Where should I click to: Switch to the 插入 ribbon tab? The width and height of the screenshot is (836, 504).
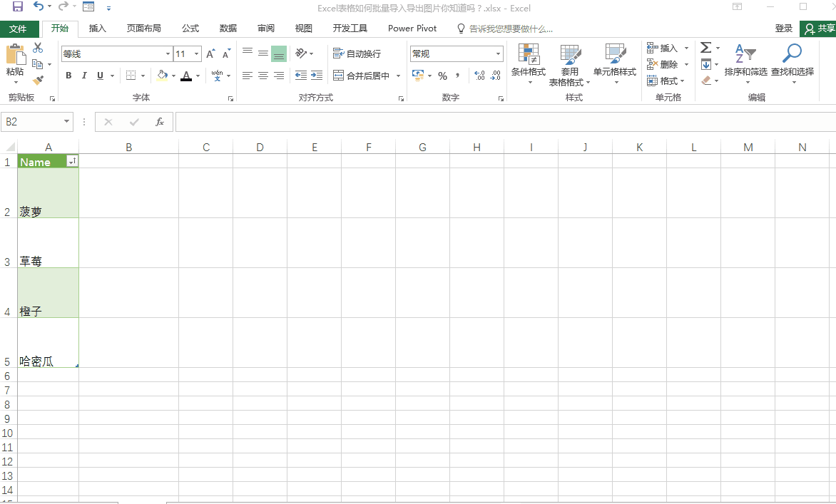click(97, 29)
